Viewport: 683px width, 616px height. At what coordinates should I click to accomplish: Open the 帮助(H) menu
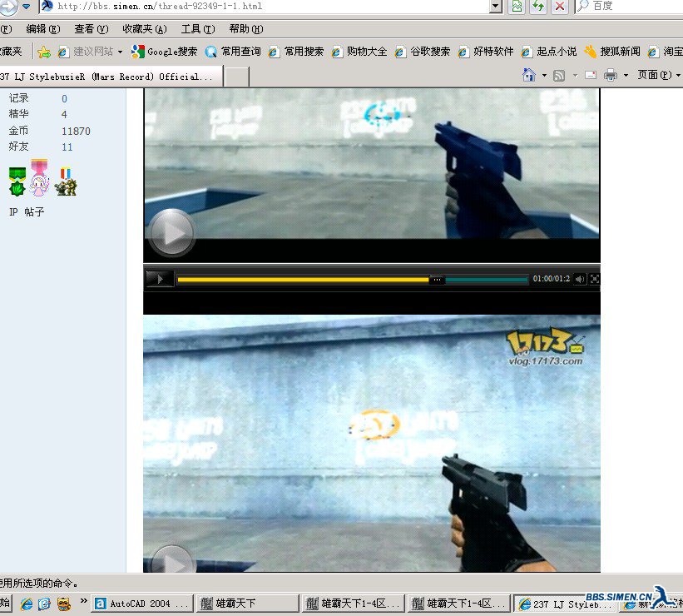pyautogui.click(x=246, y=29)
